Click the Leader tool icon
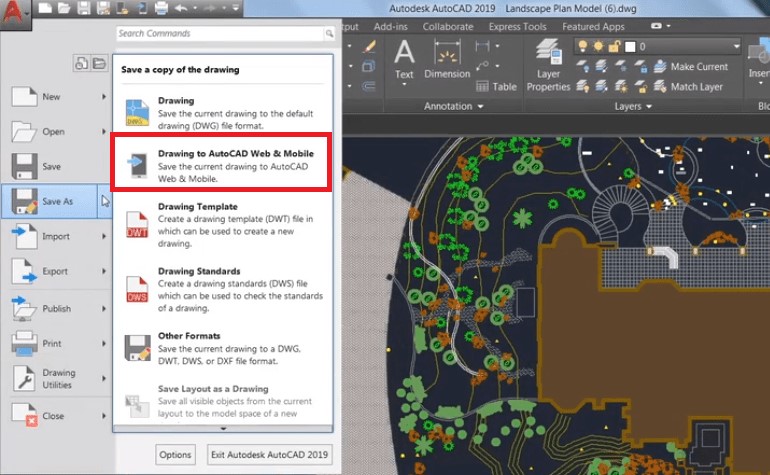 coord(482,66)
